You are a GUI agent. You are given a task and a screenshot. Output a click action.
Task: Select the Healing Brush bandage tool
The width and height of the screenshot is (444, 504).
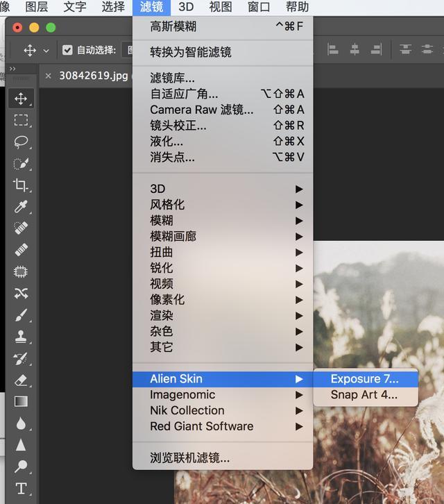pos(21,250)
